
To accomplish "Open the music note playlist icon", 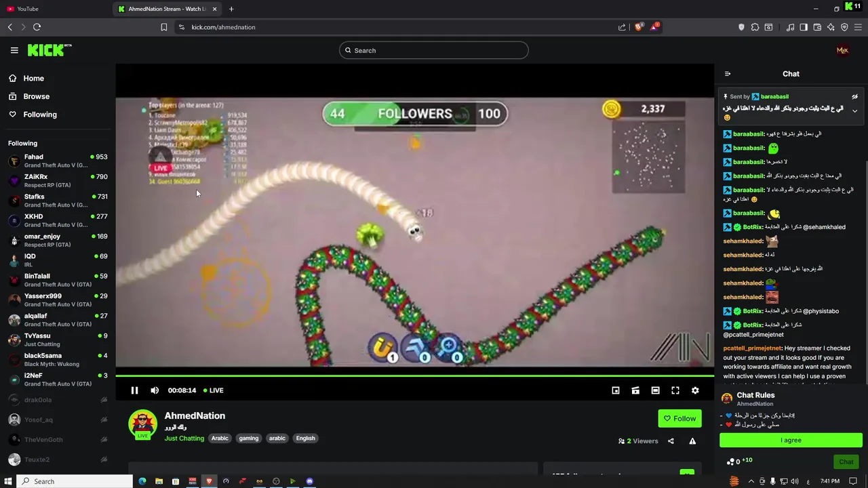I will (790, 27).
